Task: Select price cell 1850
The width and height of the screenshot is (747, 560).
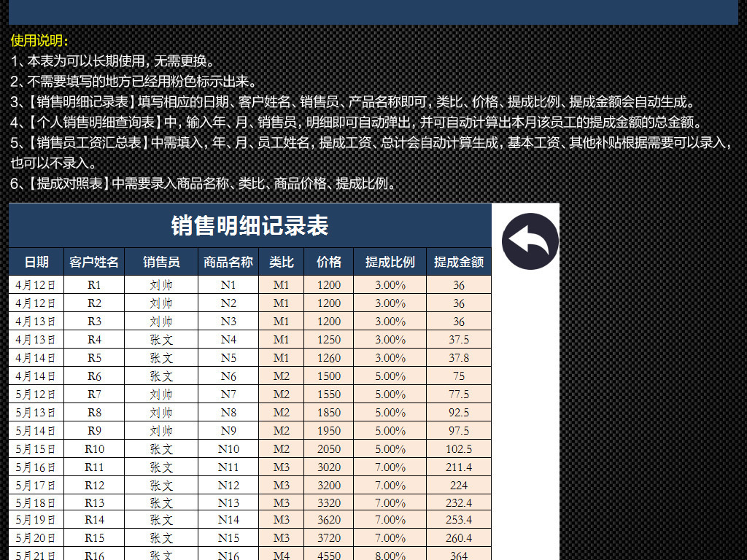Action: point(329,413)
